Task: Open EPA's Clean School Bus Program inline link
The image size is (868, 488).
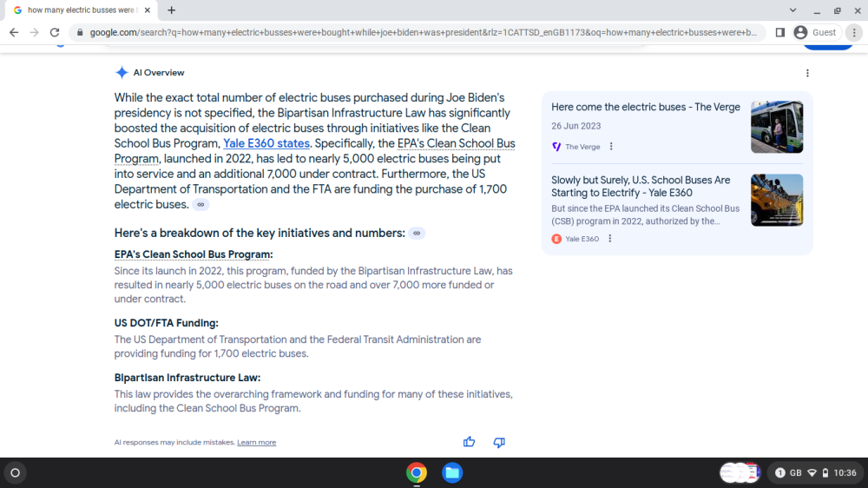Action: click(x=314, y=151)
